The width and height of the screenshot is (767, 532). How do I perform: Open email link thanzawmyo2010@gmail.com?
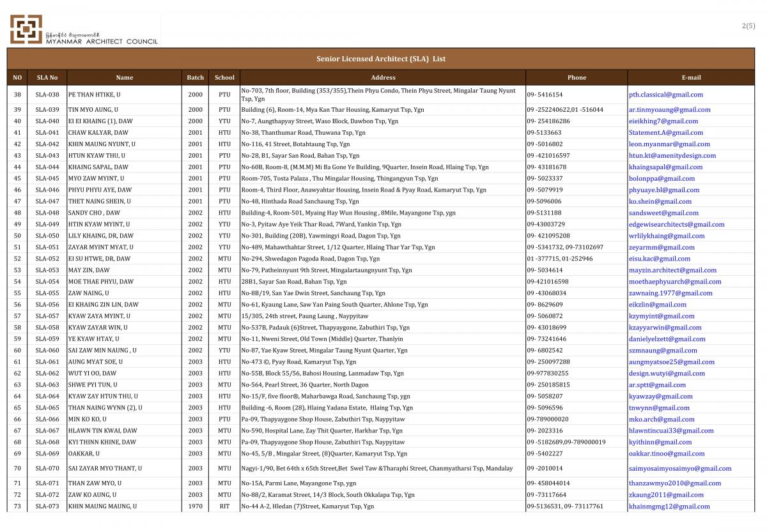point(674,483)
